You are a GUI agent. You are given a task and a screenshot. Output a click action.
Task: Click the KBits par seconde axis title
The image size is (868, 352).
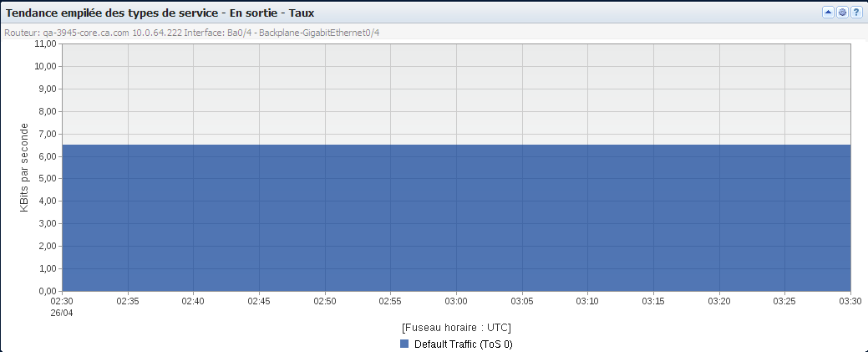coord(24,167)
